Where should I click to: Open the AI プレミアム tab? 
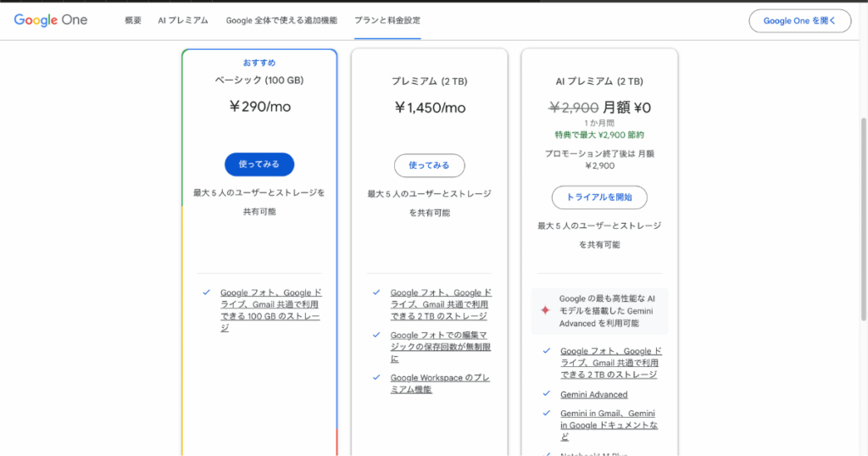pyautogui.click(x=183, y=20)
